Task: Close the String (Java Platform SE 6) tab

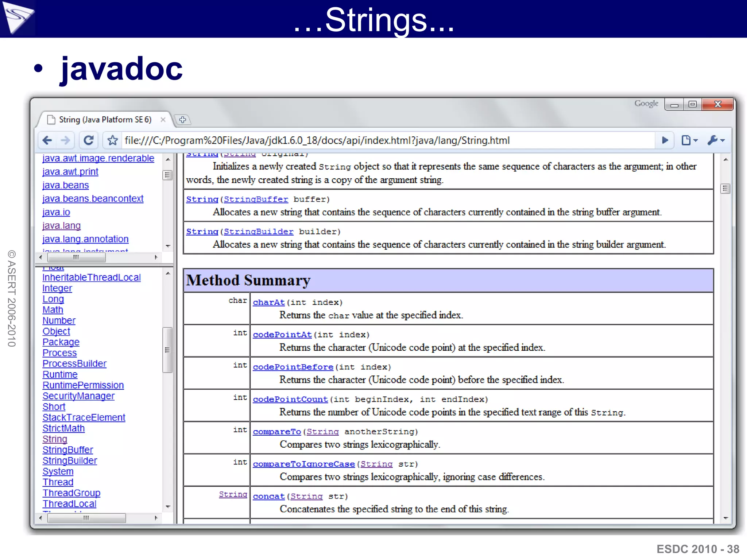Action: 163,120
